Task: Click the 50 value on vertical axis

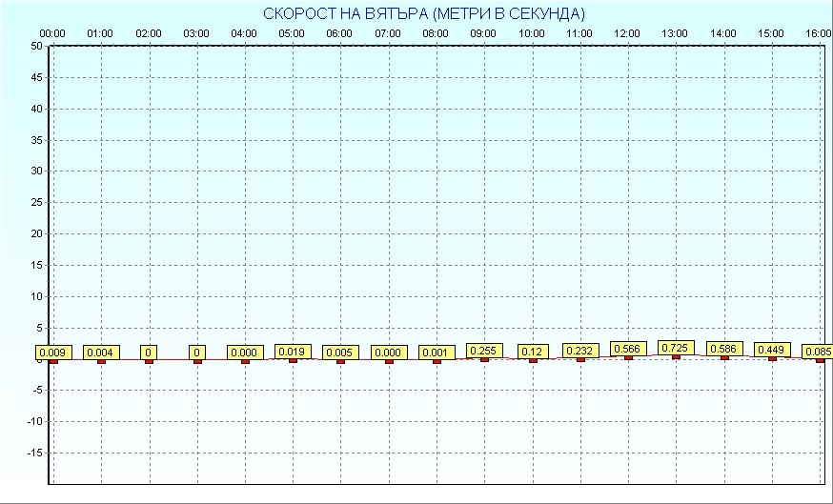Action: [36, 46]
